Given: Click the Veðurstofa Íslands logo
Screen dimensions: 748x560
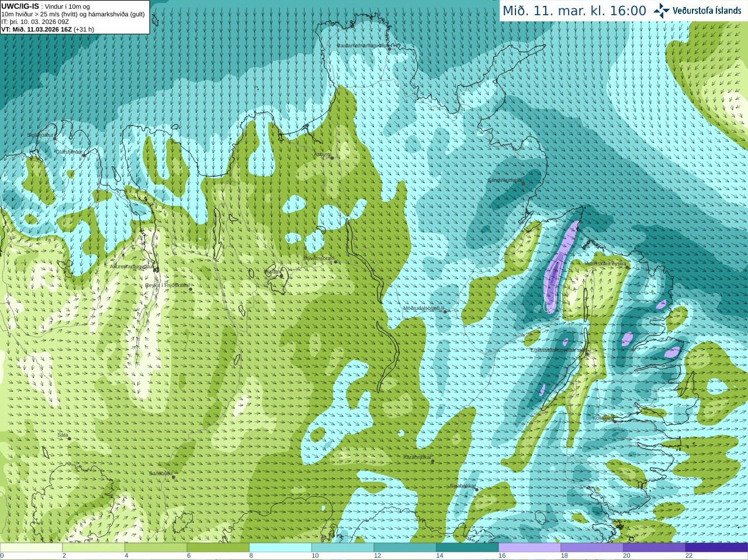Looking at the screenshot, I should point(697,11).
